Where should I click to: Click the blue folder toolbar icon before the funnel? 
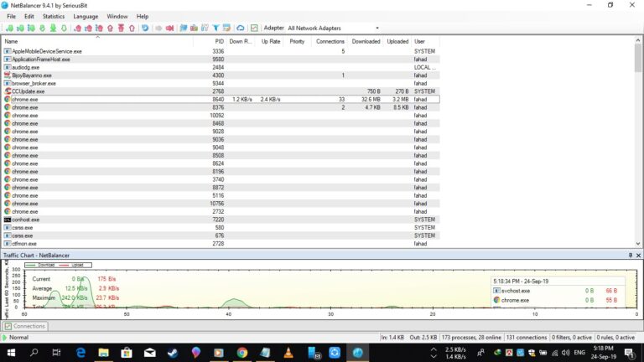pos(183,28)
